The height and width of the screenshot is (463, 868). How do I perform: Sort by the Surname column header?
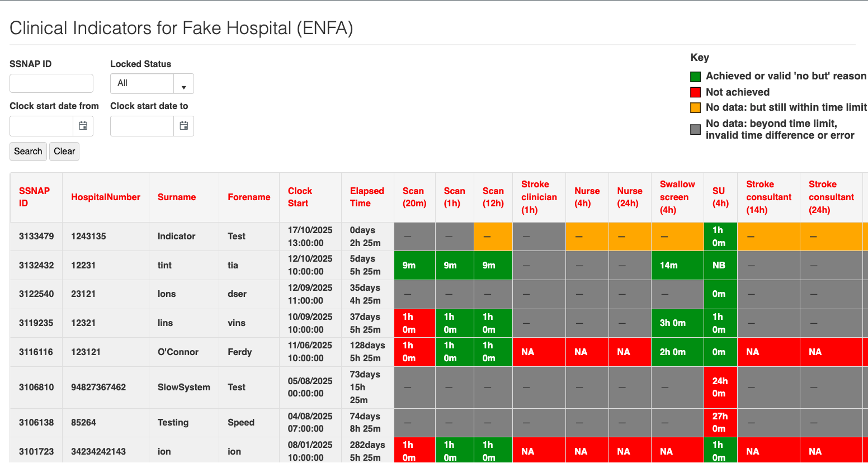coord(177,197)
